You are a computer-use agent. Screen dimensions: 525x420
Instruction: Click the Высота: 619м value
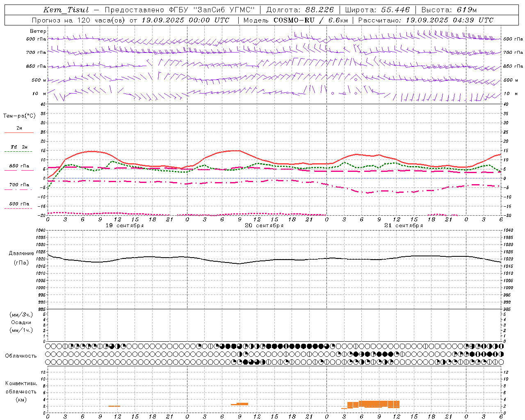tap(449, 10)
